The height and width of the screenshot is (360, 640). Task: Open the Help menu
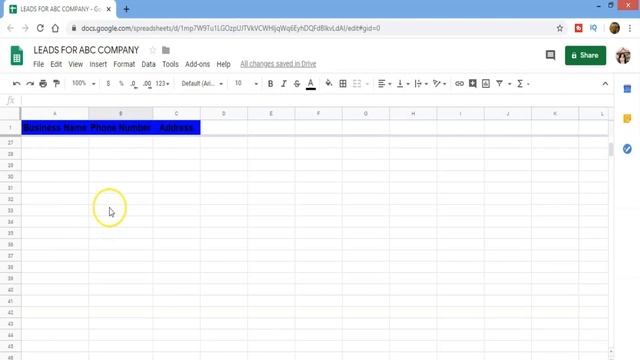(x=223, y=64)
